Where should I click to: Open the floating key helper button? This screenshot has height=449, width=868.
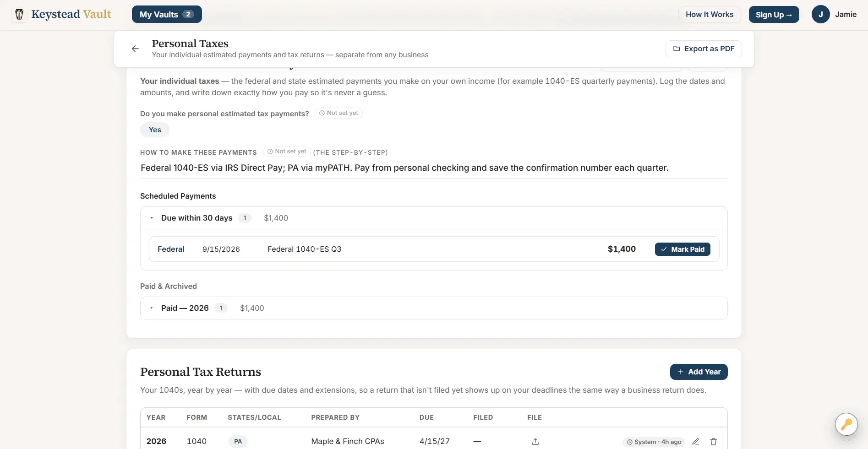click(x=846, y=424)
